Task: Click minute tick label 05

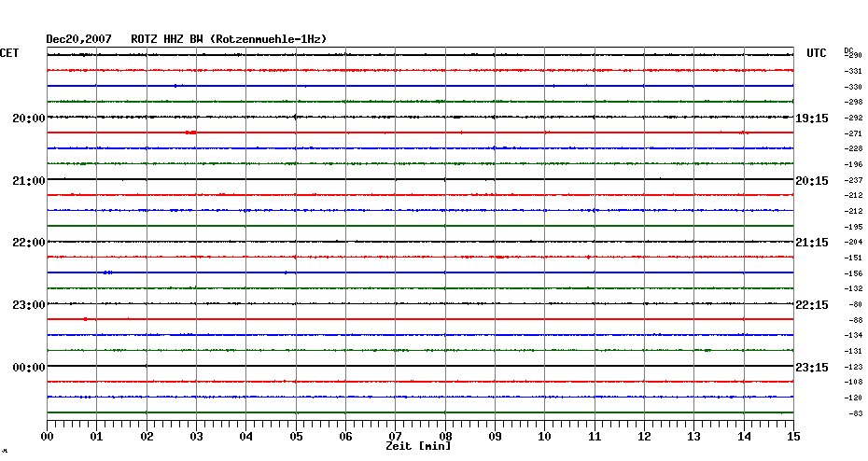Action: 296,437
